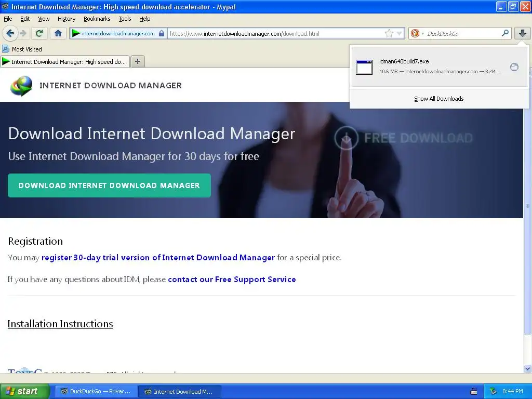Viewport: 532px width, 399px height.
Task: Click the system tray icon beside the clock
Action: click(493, 391)
